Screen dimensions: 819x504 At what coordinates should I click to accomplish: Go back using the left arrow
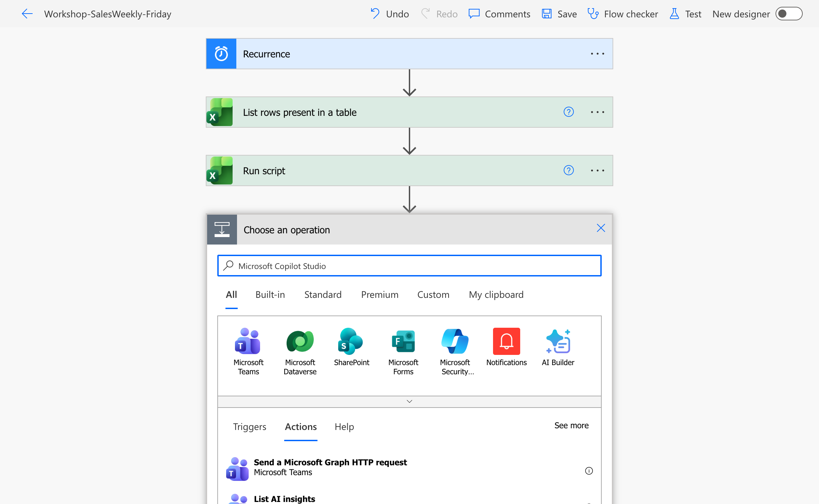[27, 14]
